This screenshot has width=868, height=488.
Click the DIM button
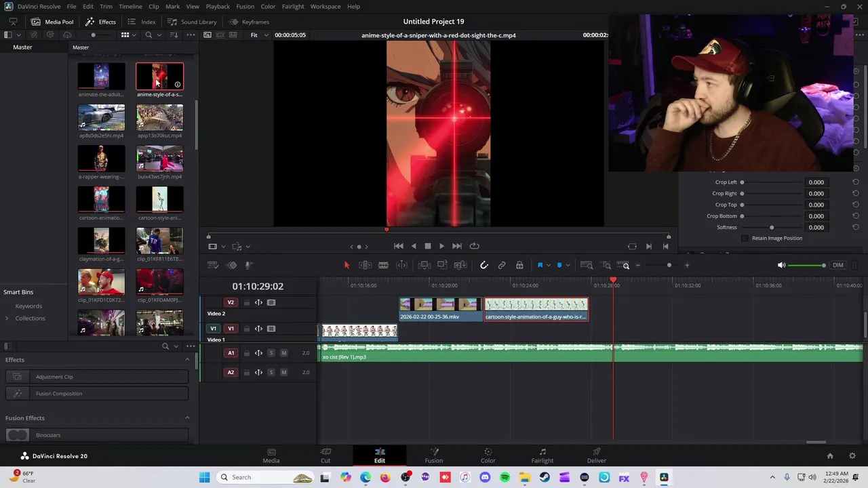tap(838, 265)
